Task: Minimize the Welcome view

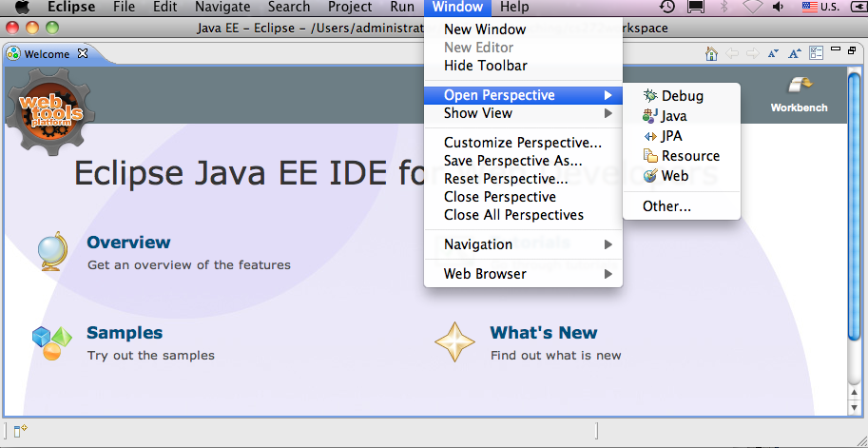Action: coord(836,49)
